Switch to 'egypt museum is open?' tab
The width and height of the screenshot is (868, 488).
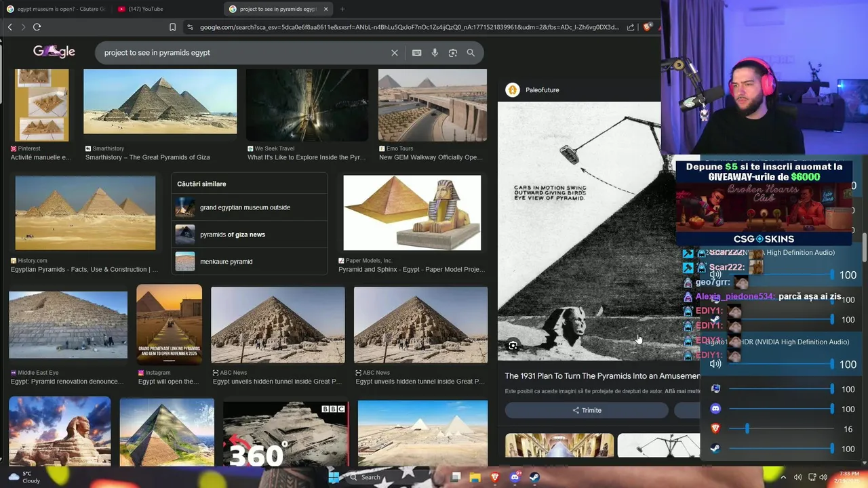coord(56,9)
